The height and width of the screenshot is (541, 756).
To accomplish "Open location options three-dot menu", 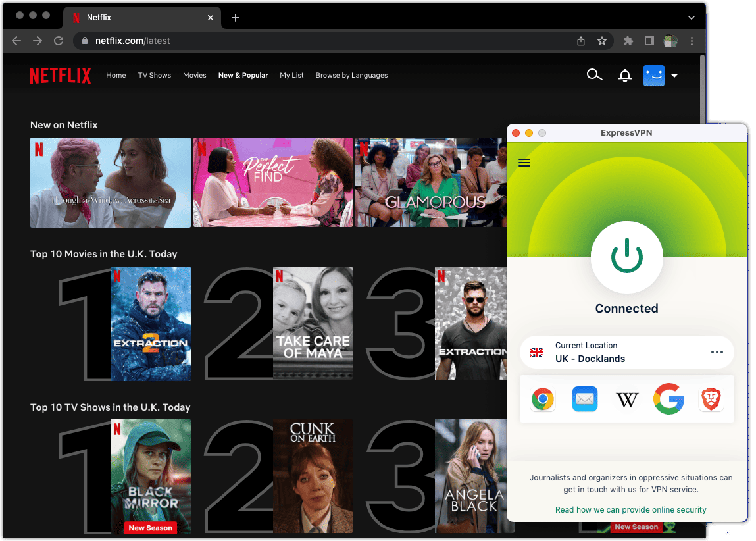I will point(717,352).
